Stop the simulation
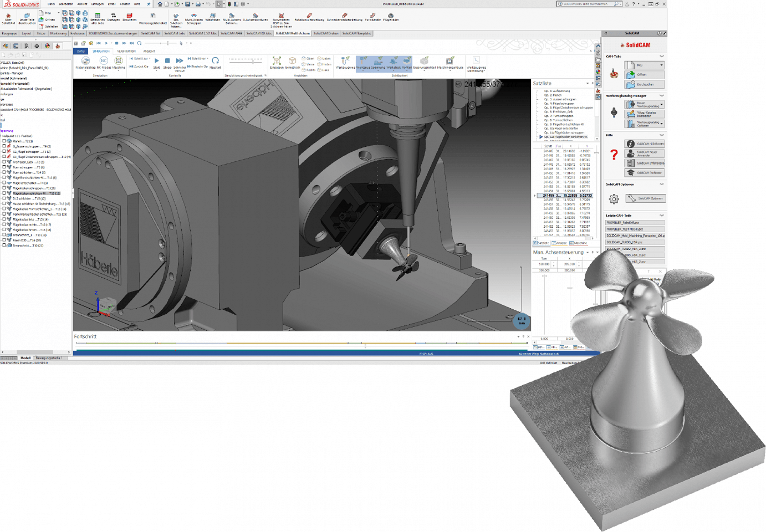This screenshot has height=532, width=766. pos(167,60)
